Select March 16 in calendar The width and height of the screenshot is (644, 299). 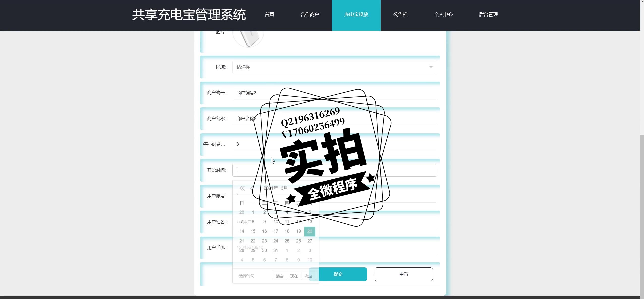click(x=264, y=231)
